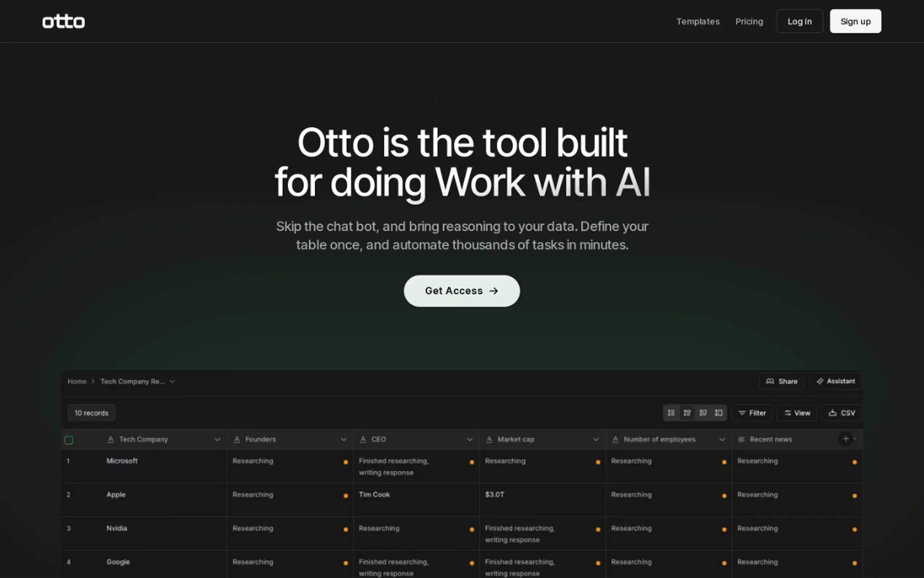The width and height of the screenshot is (924, 578).
Task: Toggle the select-all rows checkbox
Action: point(69,440)
